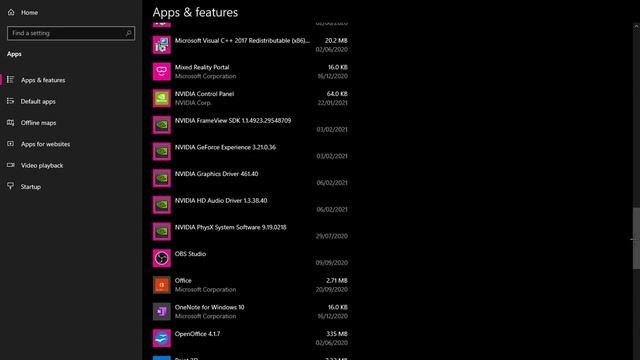Click the vertical scrollbar thumb of app list

tap(636, 238)
